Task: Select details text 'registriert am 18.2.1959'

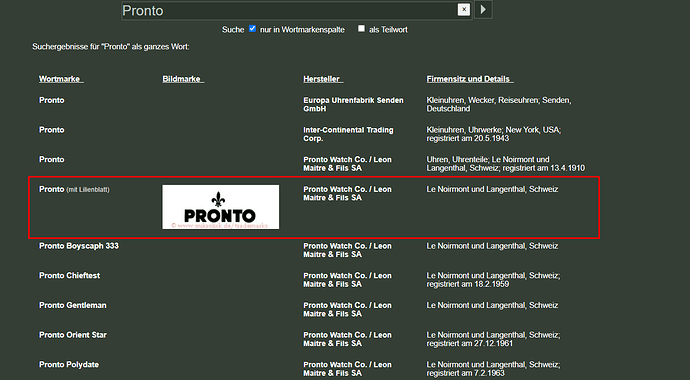Action: [x=467, y=284]
